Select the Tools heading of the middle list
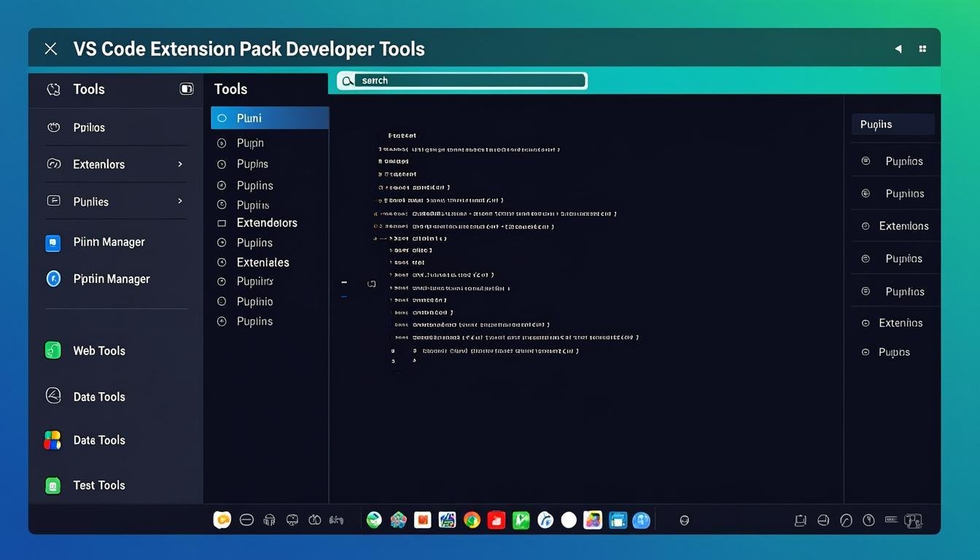980x560 pixels. point(230,89)
